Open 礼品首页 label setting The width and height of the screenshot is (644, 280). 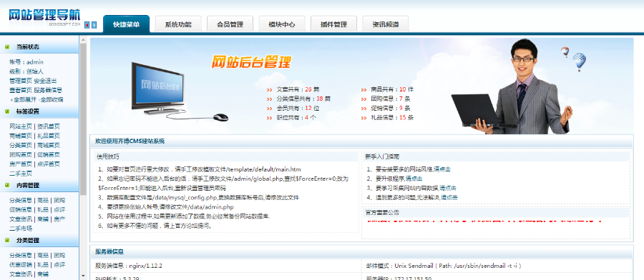click(x=49, y=136)
